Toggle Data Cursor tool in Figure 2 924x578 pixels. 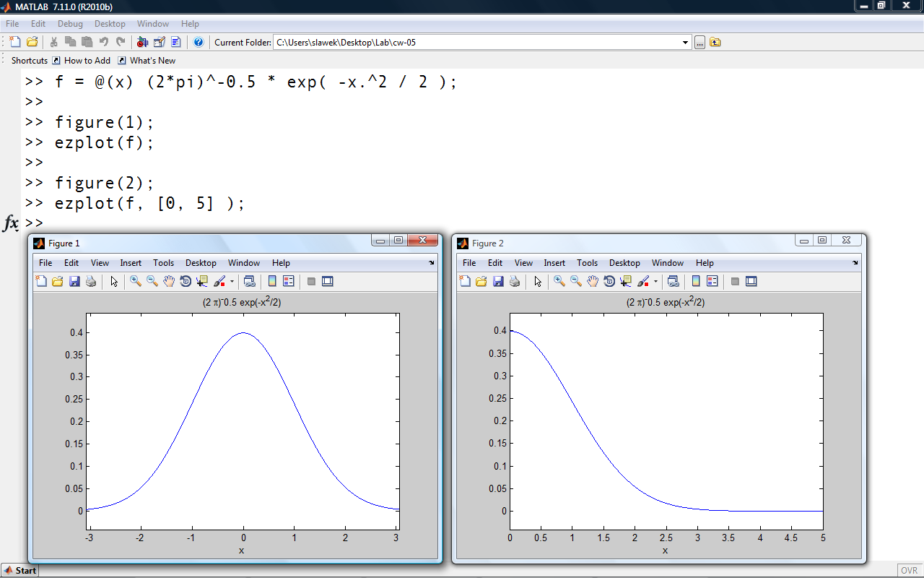coord(626,282)
